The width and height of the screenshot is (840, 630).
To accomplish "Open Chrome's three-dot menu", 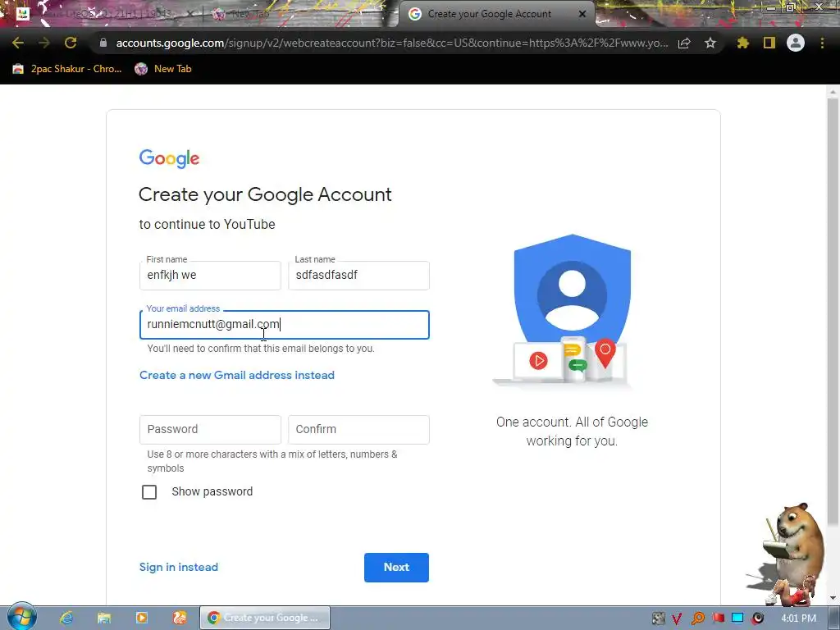I will click(x=822, y=43).
